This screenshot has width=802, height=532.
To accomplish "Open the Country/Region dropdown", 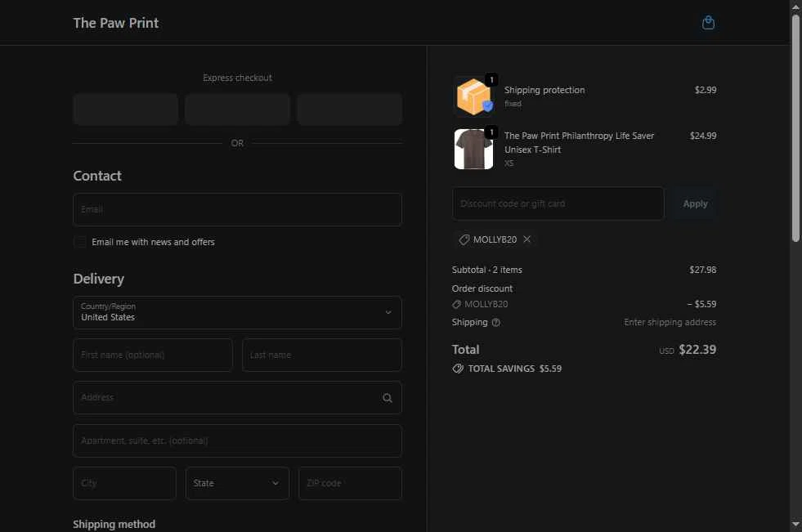I will coord(237,312).
